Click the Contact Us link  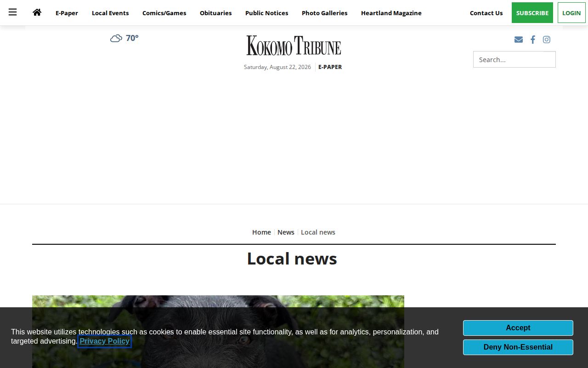486,13
